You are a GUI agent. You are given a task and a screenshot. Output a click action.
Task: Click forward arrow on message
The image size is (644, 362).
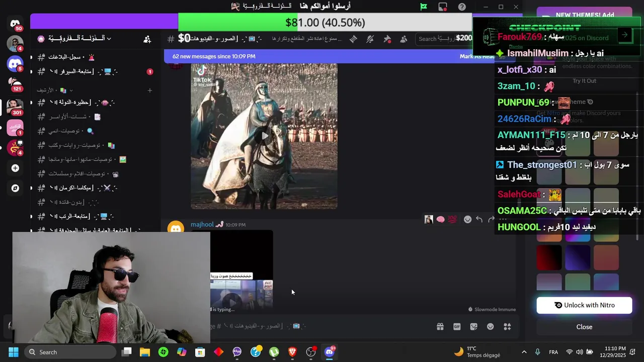pyautogui.click(x=491, y=219)
